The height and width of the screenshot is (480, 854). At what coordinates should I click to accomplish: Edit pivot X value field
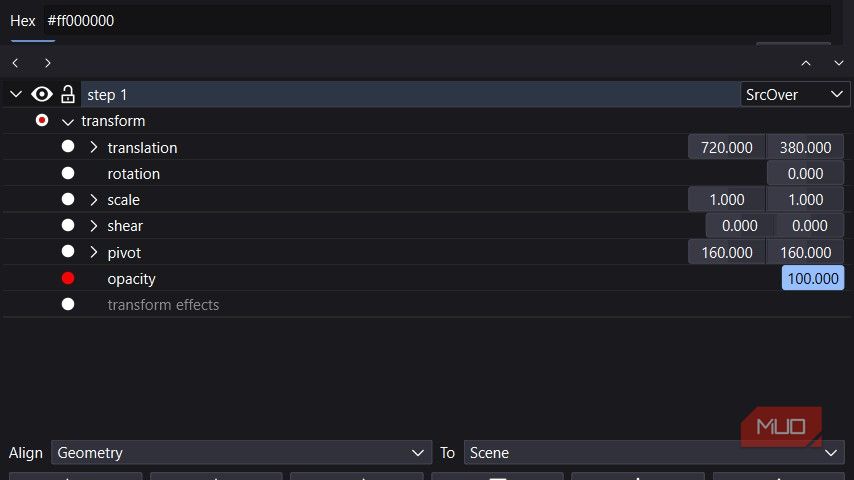tap(727, 252)
